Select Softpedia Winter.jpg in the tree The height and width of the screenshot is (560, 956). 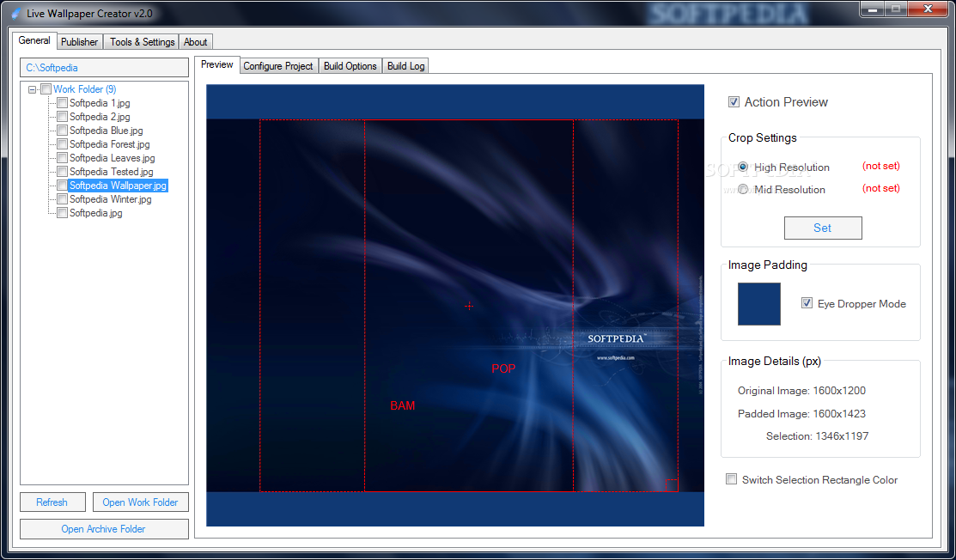point(110,199)
